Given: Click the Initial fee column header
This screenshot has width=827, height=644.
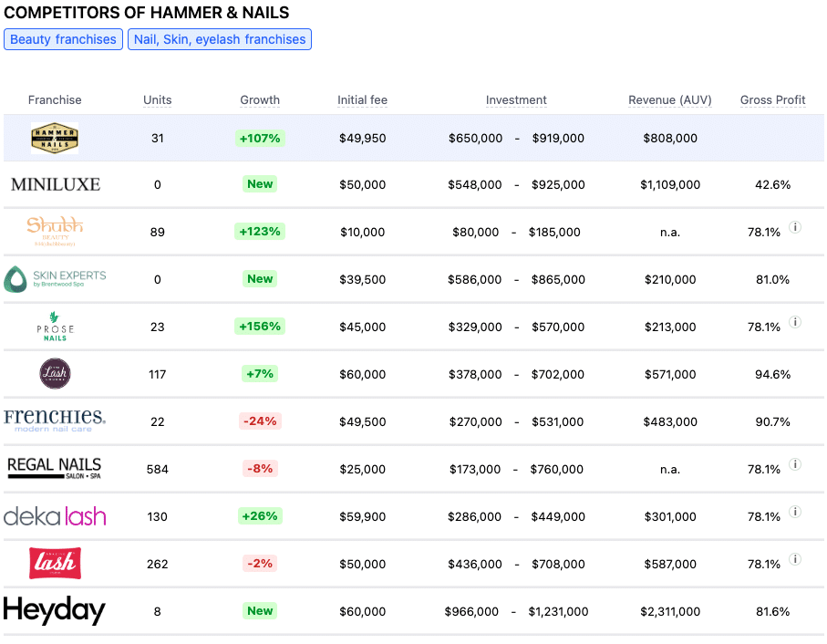Looking at the screenshot, I should 362,100.
